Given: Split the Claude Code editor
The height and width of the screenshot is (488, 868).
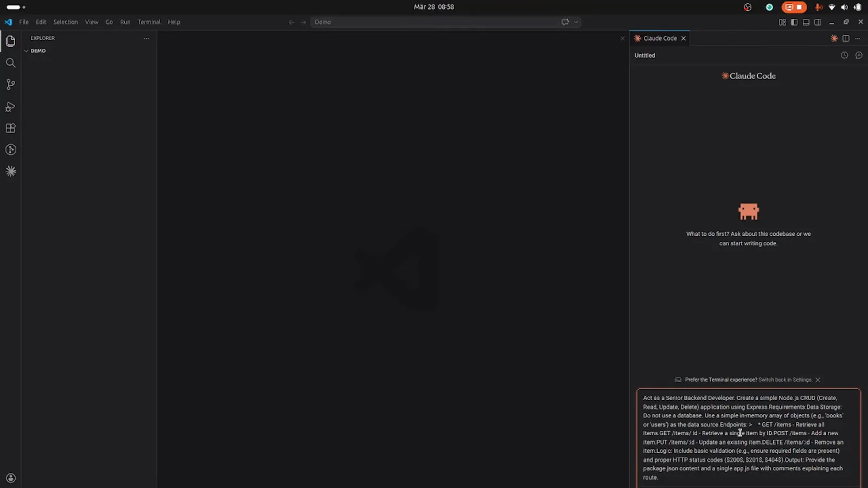Looking at the screenshot, I should click(x=846, y=38).
